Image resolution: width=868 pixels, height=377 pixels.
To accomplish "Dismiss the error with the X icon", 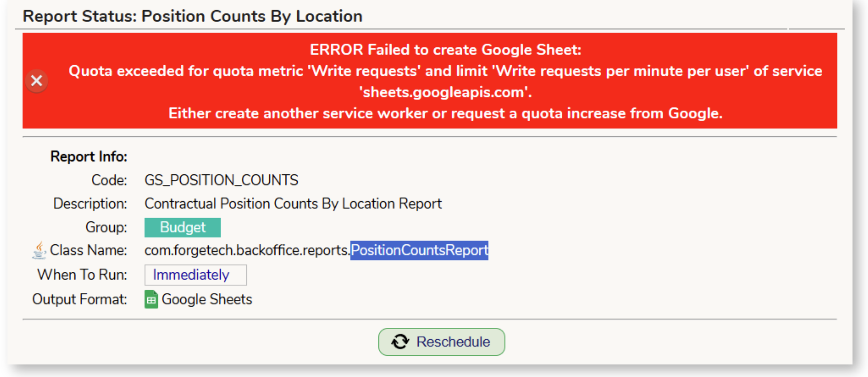I will coord(37,80).
